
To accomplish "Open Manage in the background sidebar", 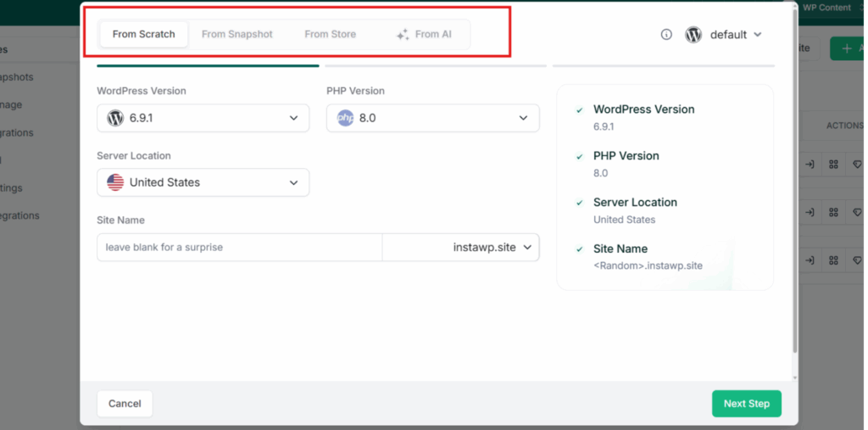I will tap(11, 104).
